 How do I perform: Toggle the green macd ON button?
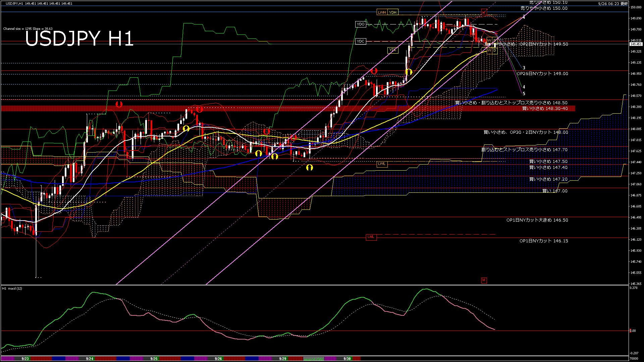[314, 359]
